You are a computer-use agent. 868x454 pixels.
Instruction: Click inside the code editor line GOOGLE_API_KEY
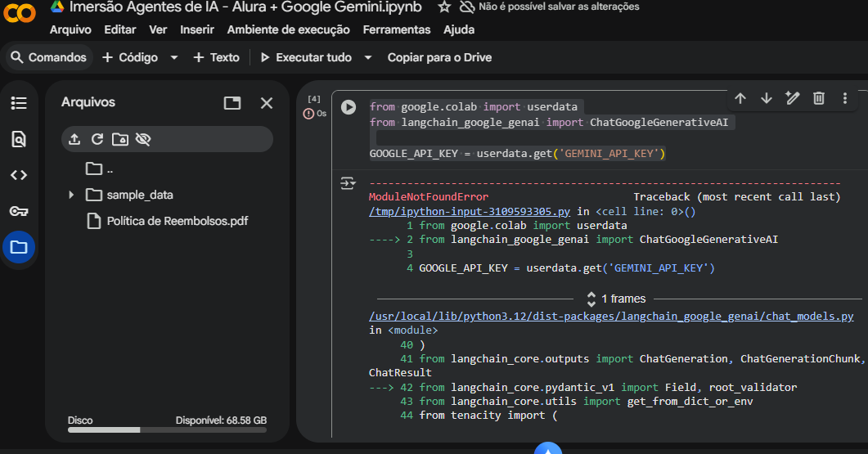coord(517,153)
